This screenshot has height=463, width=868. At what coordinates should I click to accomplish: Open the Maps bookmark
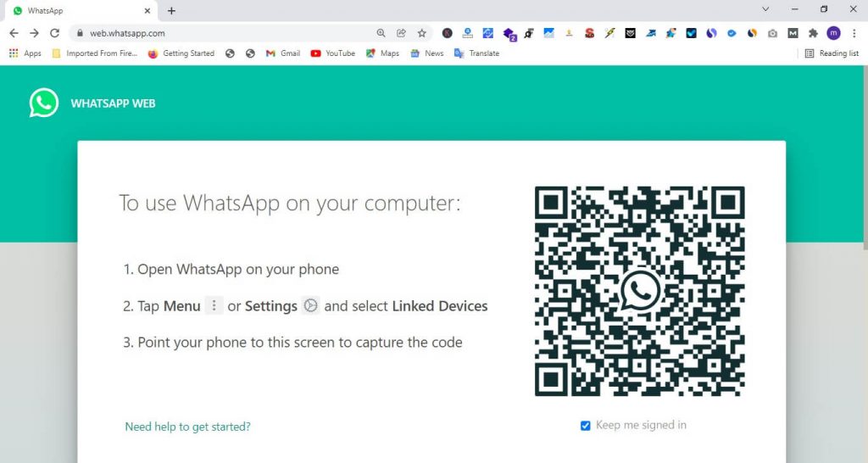click(382, 53)
